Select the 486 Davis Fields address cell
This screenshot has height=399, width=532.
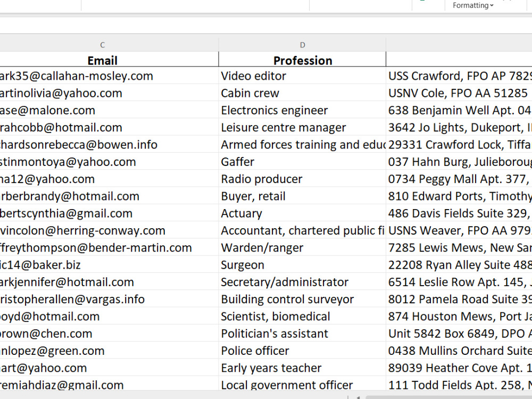pos(459,213)
